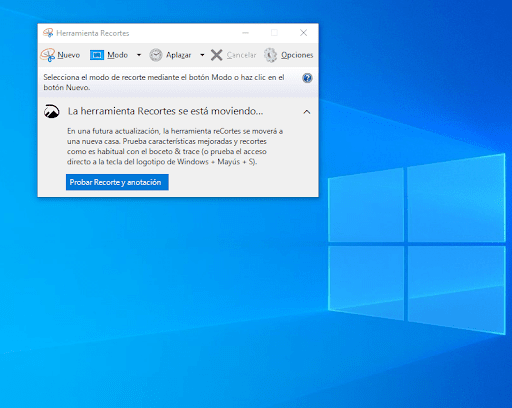Minimize the Herramienta Recortes window

pos(245,33)
